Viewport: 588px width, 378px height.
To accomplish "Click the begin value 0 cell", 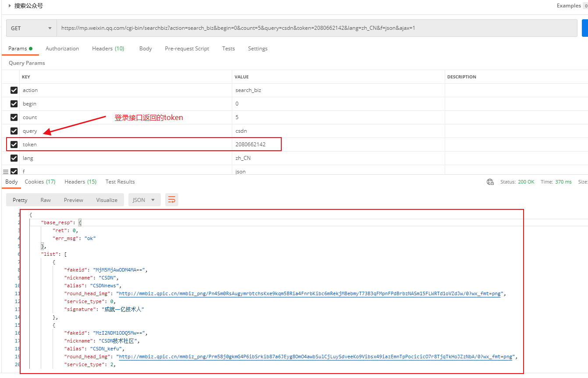I will 338,104.
